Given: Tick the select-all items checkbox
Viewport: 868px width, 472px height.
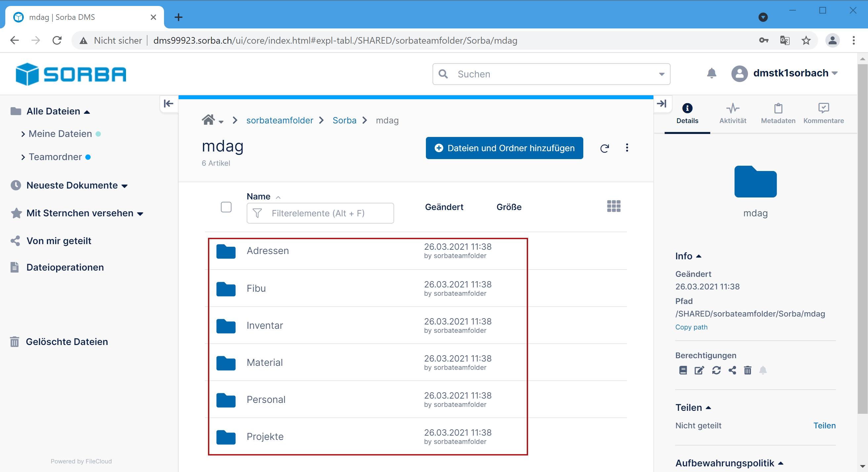Looking at the screenshot, I should click(226, 207).
